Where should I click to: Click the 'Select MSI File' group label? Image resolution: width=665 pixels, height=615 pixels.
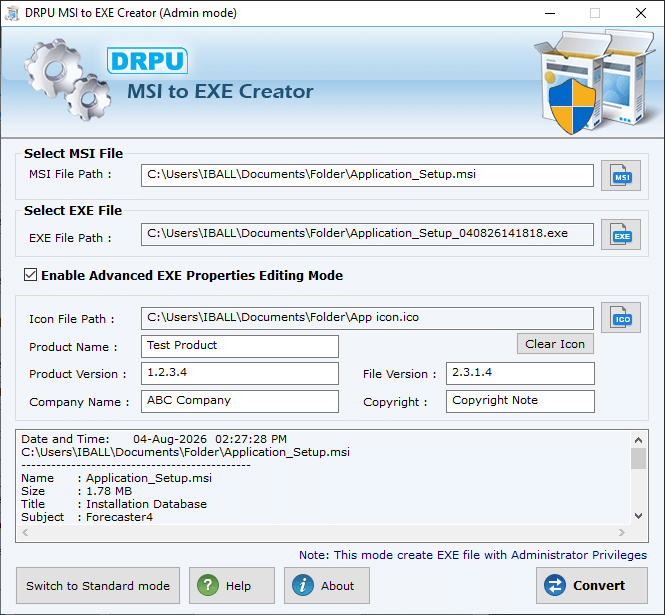pyautogui.click(x=73, y=153)
